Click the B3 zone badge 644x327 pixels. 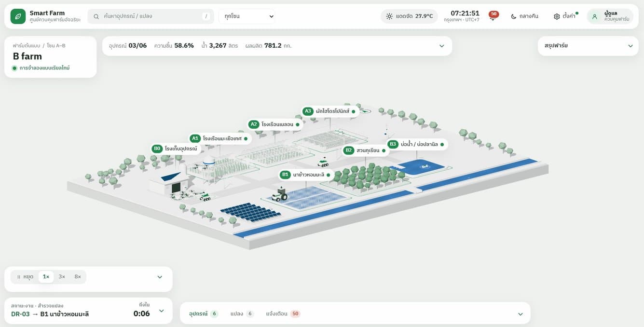393,144
